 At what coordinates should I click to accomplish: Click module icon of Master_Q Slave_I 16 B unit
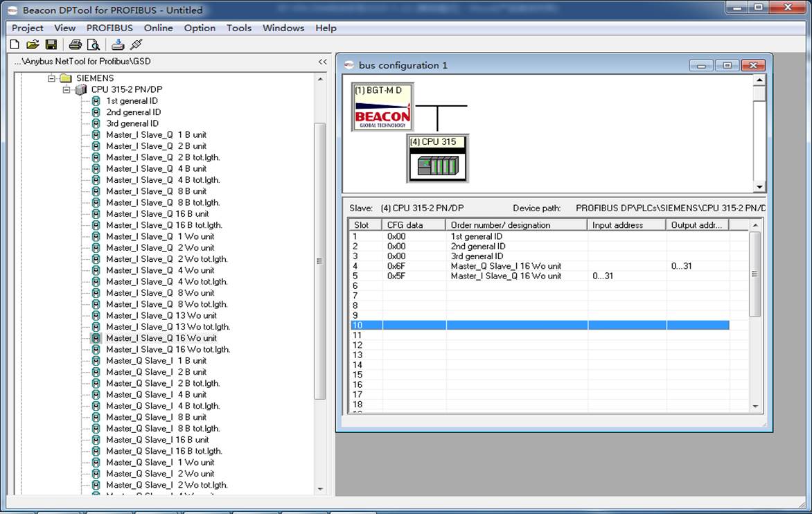click(x=96, y=440)
